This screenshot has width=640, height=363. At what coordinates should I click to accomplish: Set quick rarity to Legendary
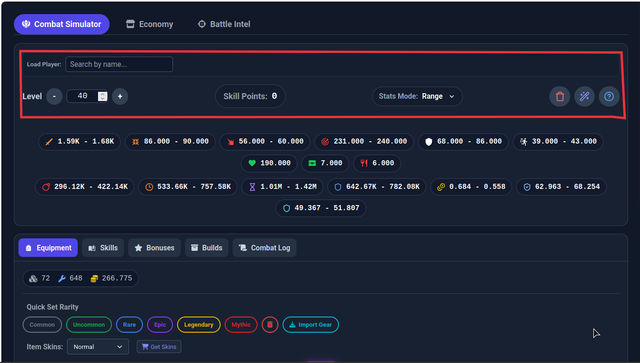tap(199, 325)
